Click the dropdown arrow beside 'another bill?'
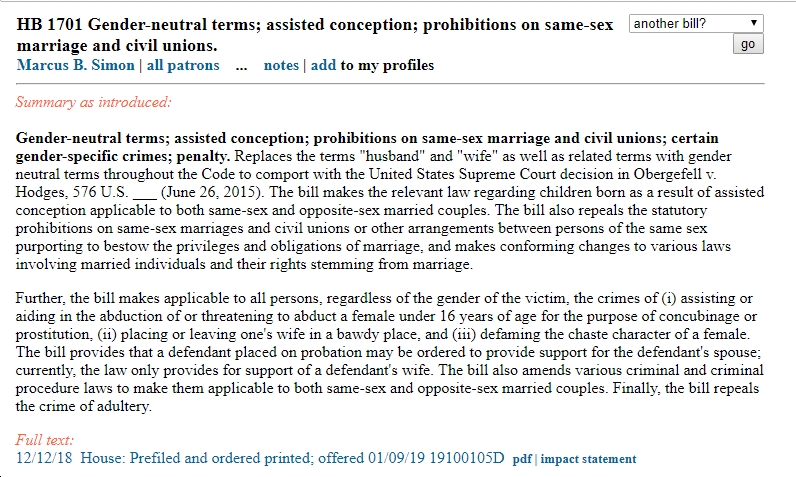This screenshot has height=477, width=796. pos(754,23)
